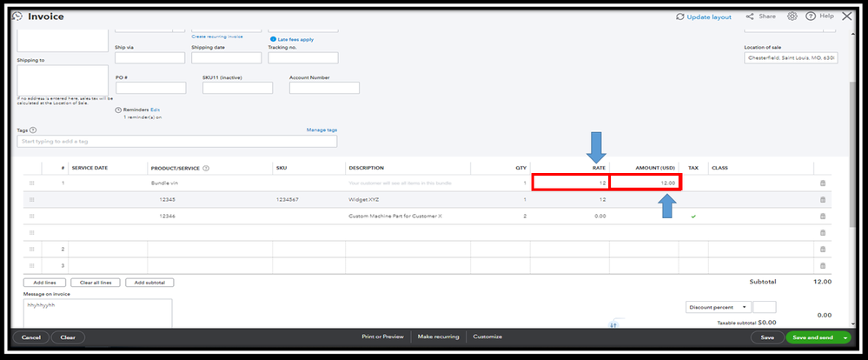Click the Add lines button

point(43,283)
